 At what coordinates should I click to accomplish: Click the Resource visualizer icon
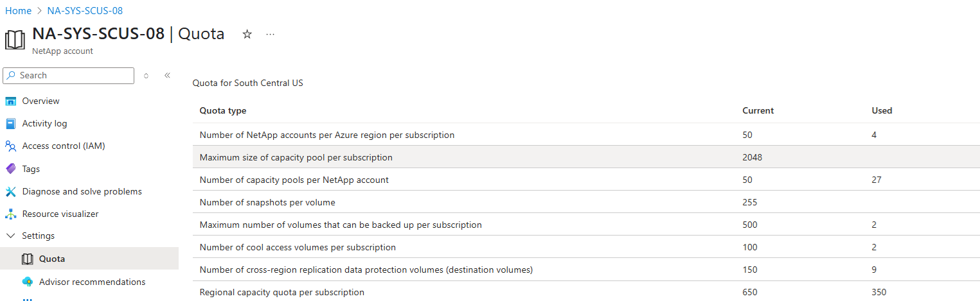(10, 214)
